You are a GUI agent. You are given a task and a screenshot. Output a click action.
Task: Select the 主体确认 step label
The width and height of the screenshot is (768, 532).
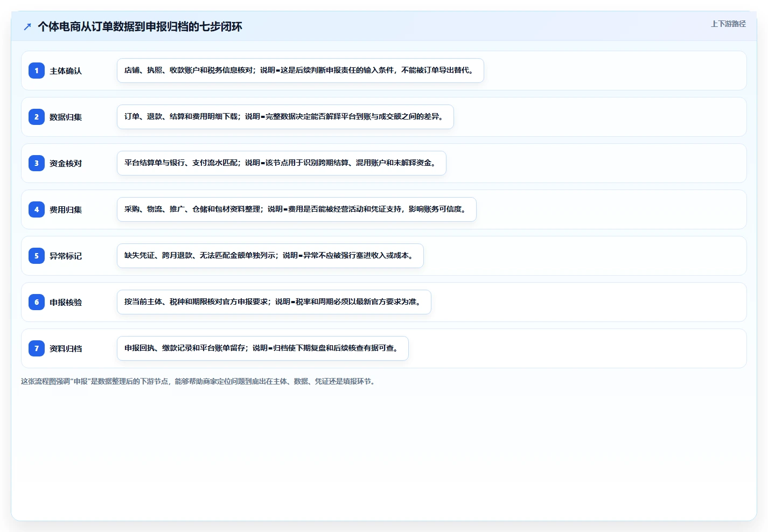tap(66, 71)
